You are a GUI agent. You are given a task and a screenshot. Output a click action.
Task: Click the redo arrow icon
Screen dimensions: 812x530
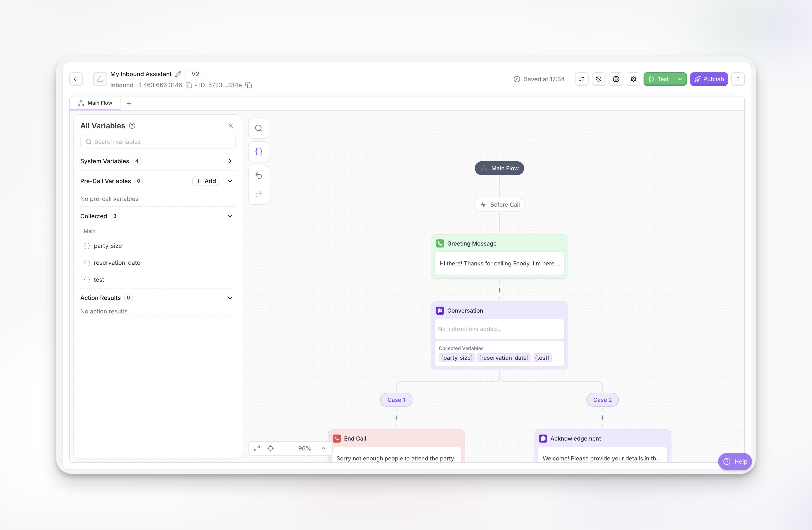click(x=259, y=194)
